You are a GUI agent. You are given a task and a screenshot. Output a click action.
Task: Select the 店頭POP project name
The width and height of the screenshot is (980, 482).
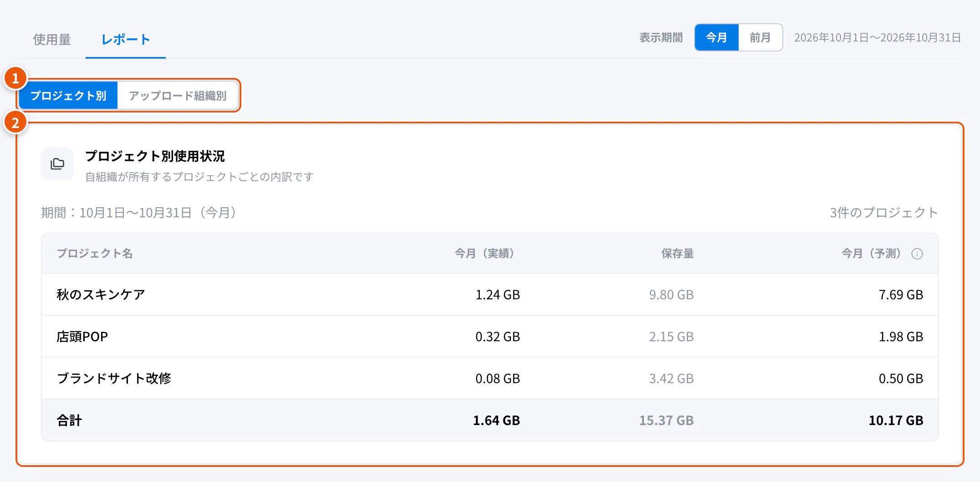pos(82,337)
